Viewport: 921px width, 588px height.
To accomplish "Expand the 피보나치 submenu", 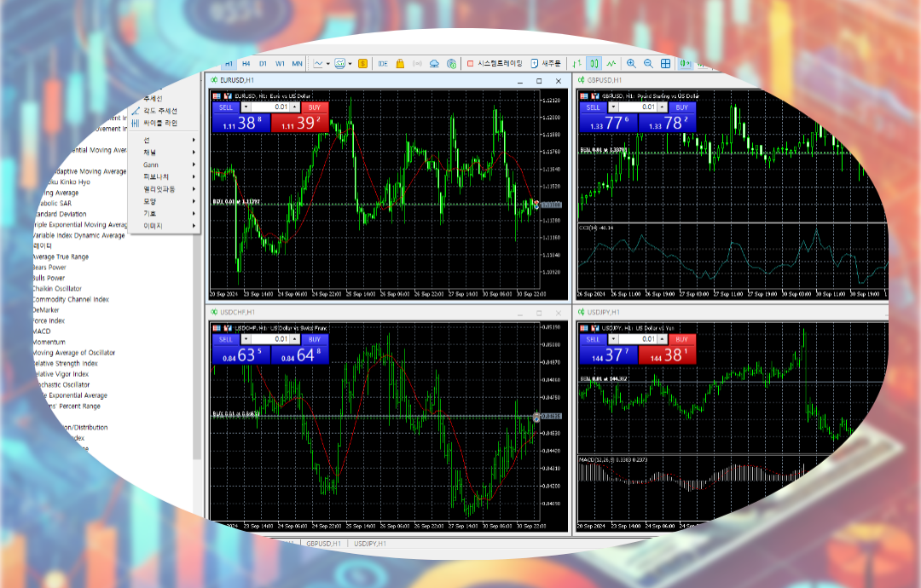I will coord(165,176).
